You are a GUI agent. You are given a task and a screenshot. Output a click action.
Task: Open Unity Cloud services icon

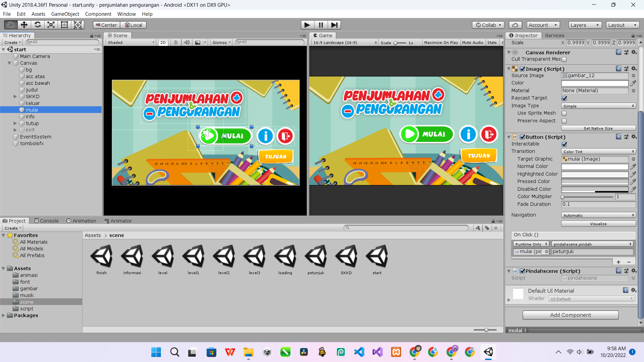[515, 25]
